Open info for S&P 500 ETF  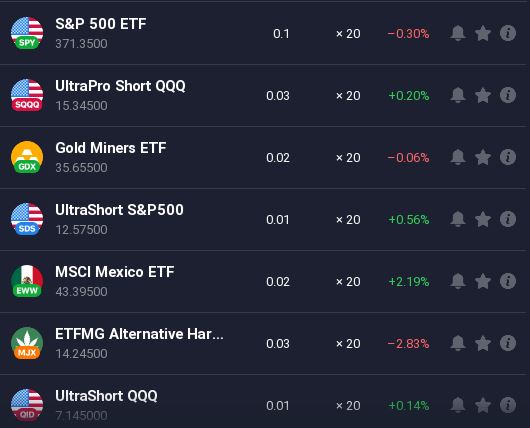508,33
